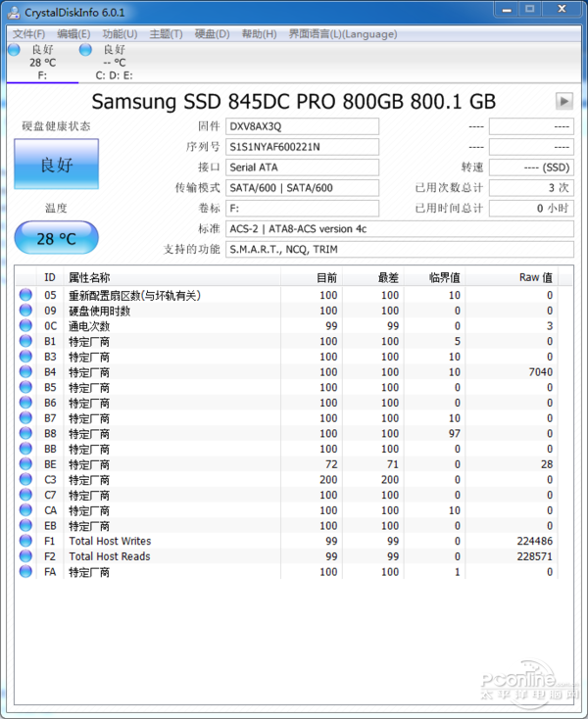
Task: Click status orb for attribute B6
Action: (25, 403)
